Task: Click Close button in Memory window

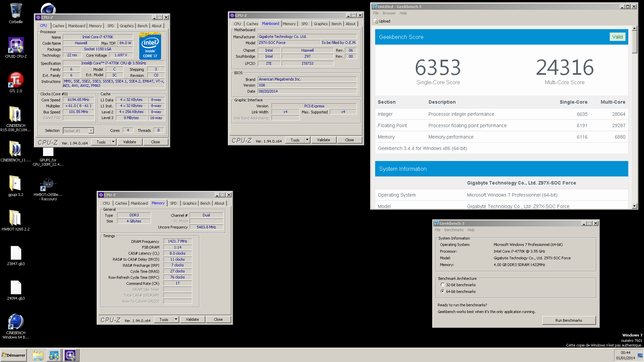Action: (x=218, y=319)
